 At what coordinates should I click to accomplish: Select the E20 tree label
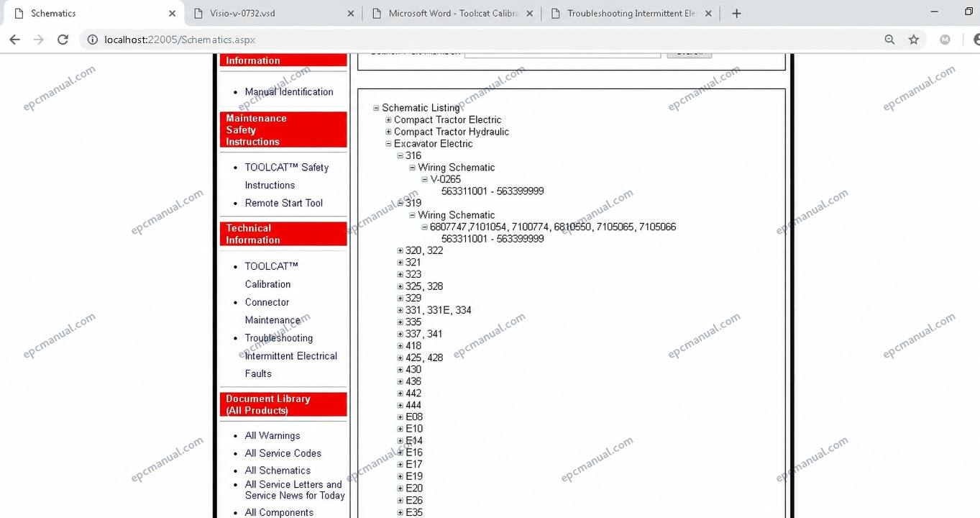pos(414,489)
